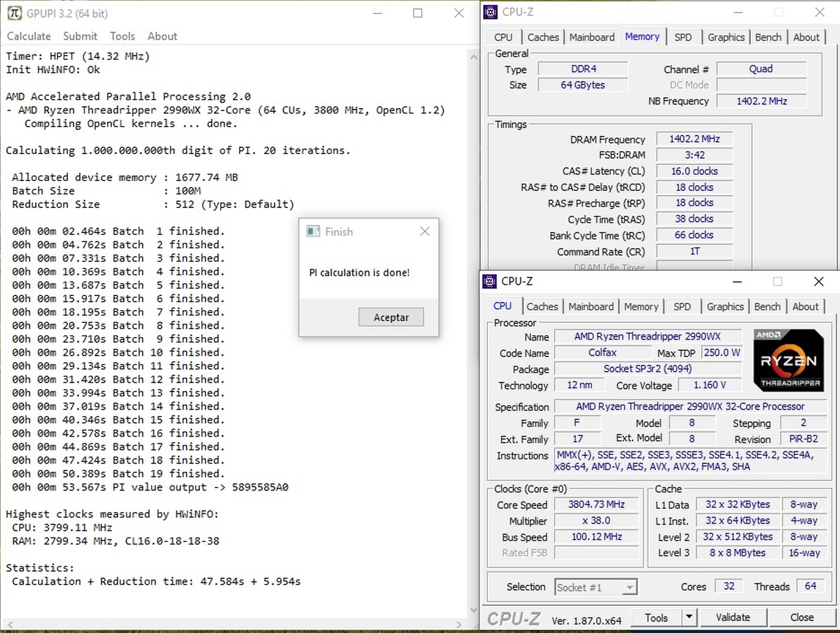This screenshot has width=840, height=633.
Task: Open the Submit menu in GPUPI
Action: coord(80,36)
